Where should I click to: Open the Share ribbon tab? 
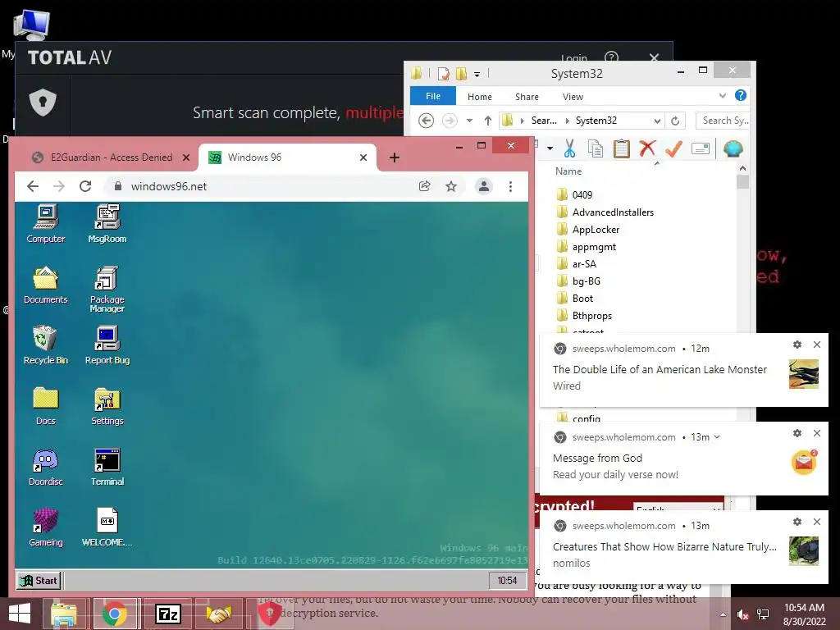[x=527, y=97]
